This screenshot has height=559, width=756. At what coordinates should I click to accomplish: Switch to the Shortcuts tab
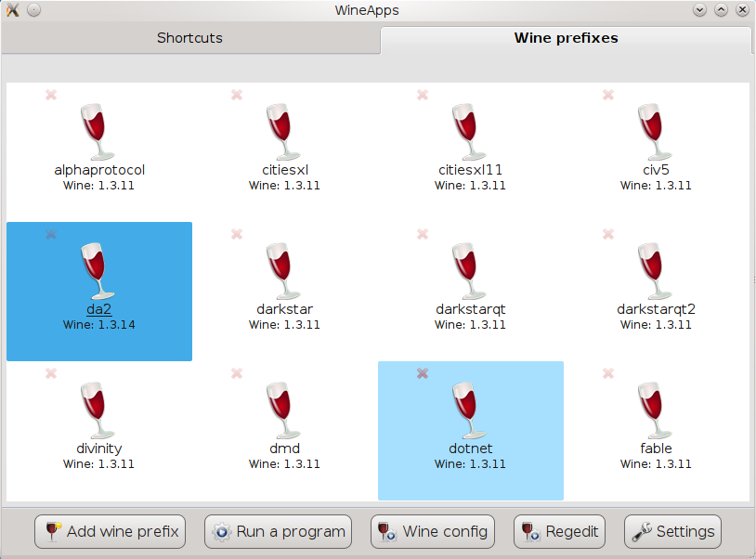point(189,38)
